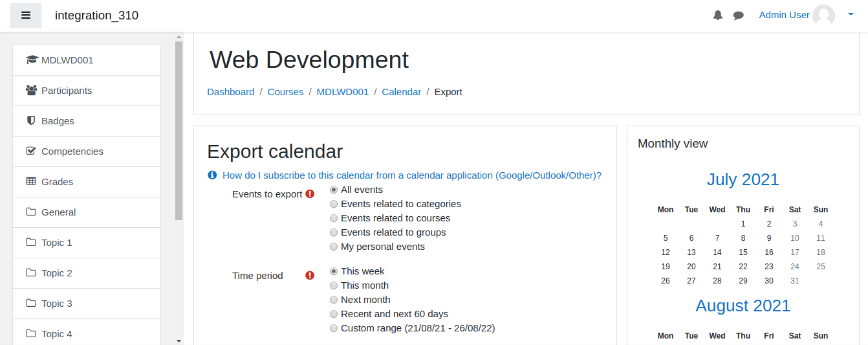Open Badges in the side navigation
The height and width of the screenshot is (345, 868).
point(87,121)
